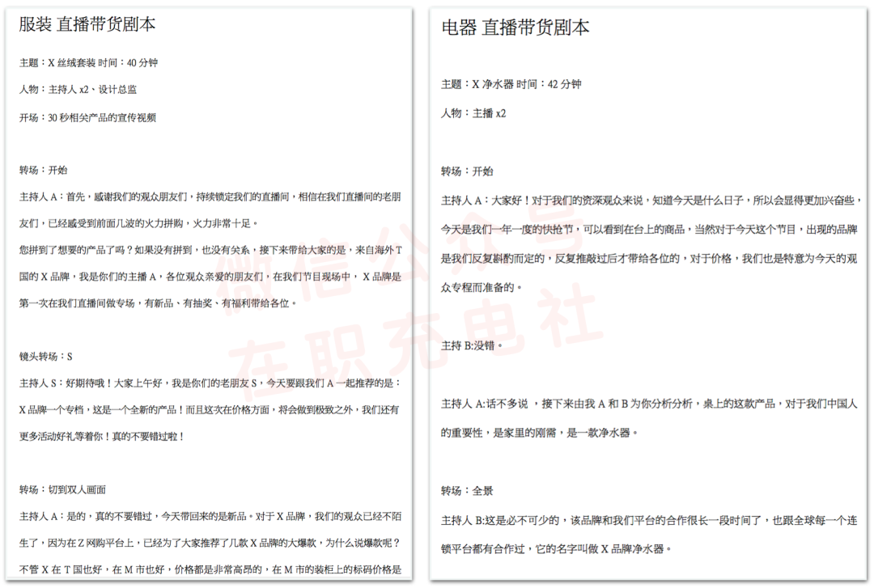Click the line '人物：主播 x2'
Viewport: 874px width, 588px height.
pos(473,113)
